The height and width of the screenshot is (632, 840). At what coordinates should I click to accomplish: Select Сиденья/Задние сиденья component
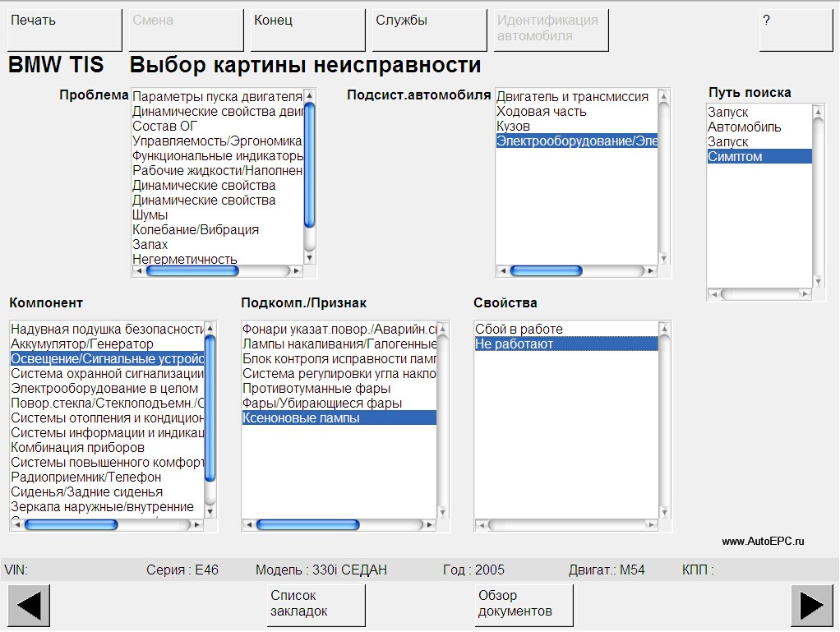pyautogui.click(x=107, y=492)
